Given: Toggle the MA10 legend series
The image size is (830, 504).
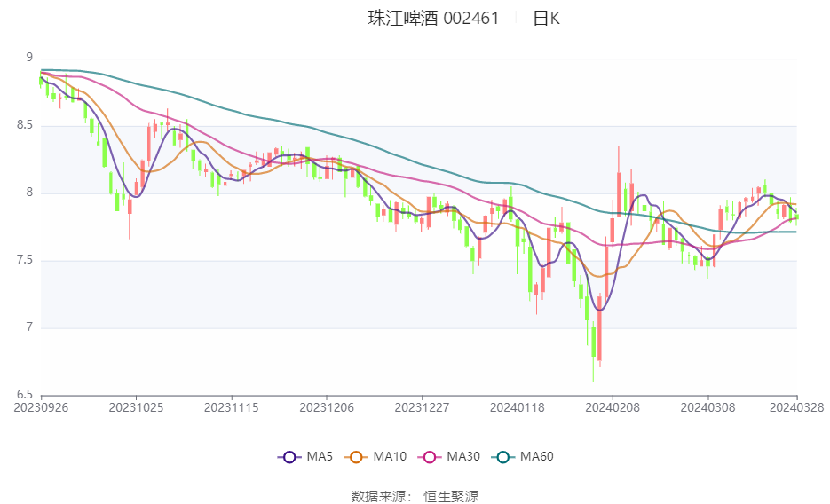Looking at the screenshot, I should [x=375, y=456].
